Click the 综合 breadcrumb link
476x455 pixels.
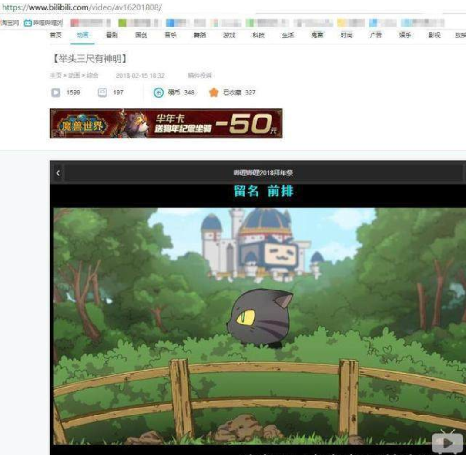pos(92,75)
